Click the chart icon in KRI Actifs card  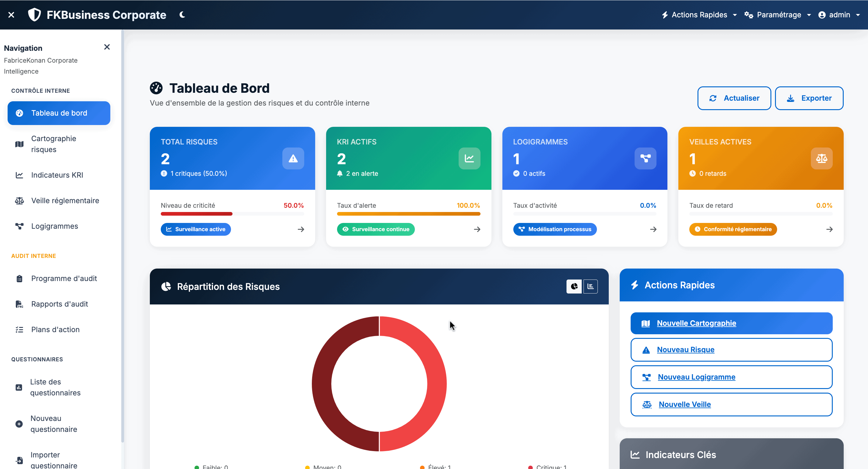(469, 158)
